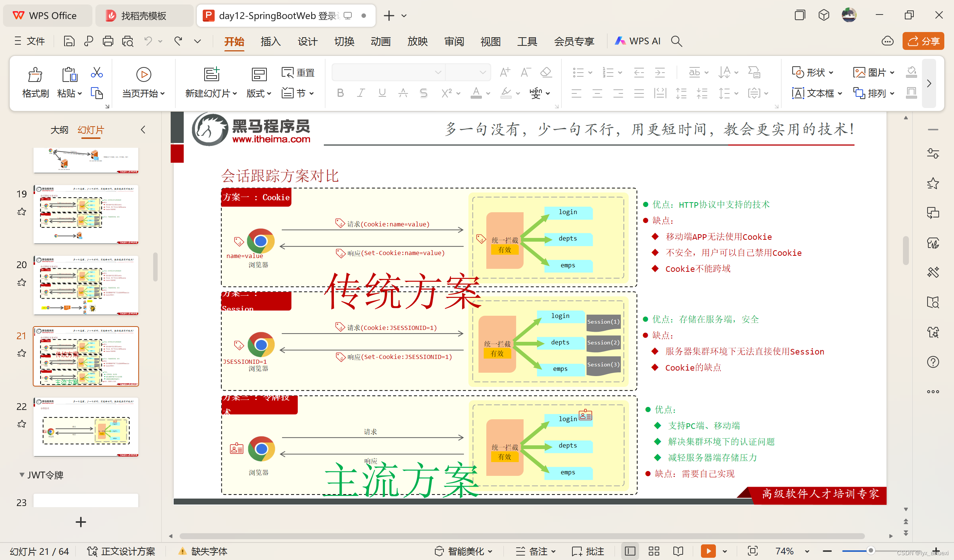The width and height of the screenshot is (954, 560).
Task: Toggle Bold formatting
Action: [x=340, y=93]
